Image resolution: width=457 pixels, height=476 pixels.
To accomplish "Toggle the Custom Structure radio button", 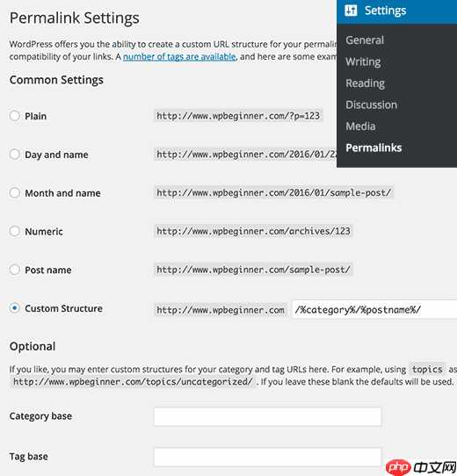I will pyautogui.click(x=15, y=308).
